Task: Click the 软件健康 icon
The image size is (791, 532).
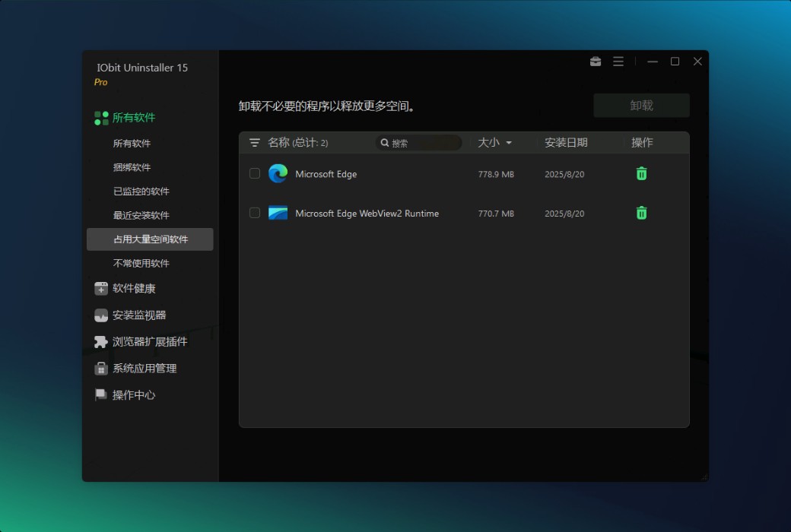Action: tap(101, 289)
